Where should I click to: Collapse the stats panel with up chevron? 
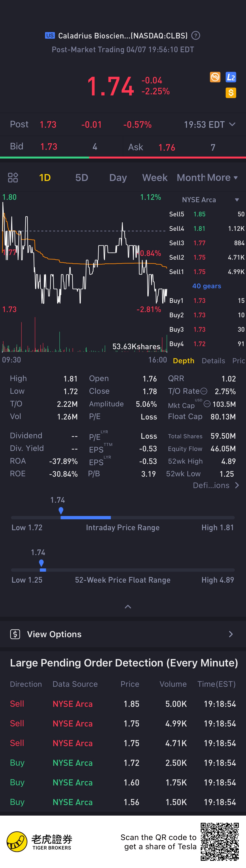pyautogui.click(x=128, y=607)
